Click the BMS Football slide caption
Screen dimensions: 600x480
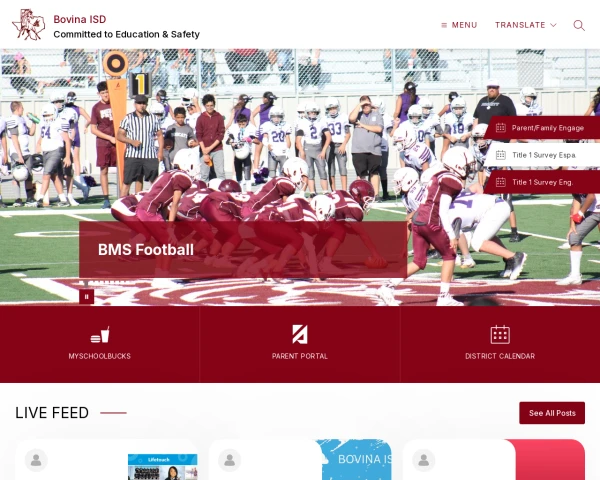146,250
